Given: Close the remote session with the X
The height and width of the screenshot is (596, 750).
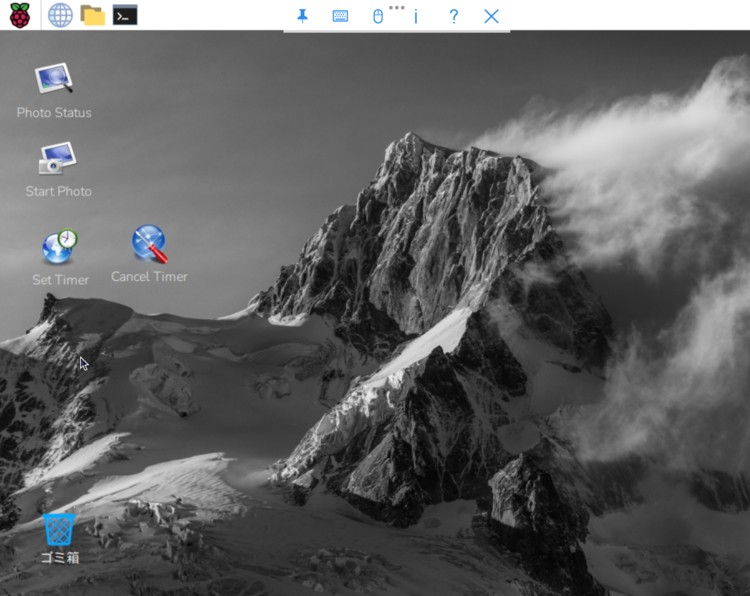Looking at the screenshot, I should point(491,16).
